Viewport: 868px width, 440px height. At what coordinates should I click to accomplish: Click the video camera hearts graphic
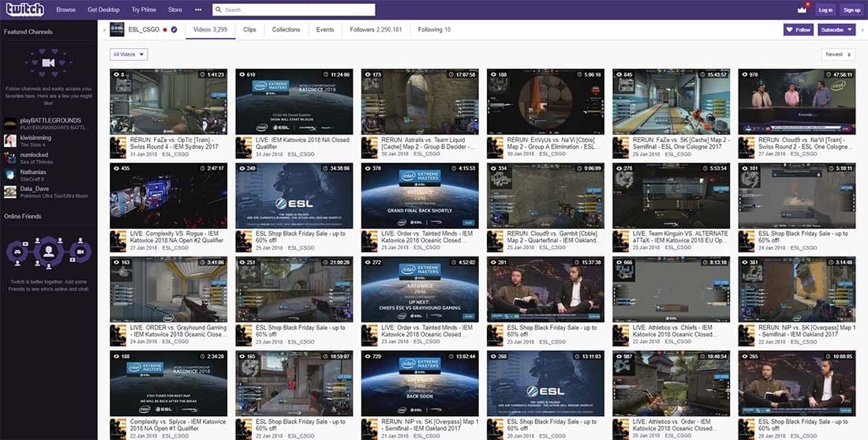[x=48, y=63]
